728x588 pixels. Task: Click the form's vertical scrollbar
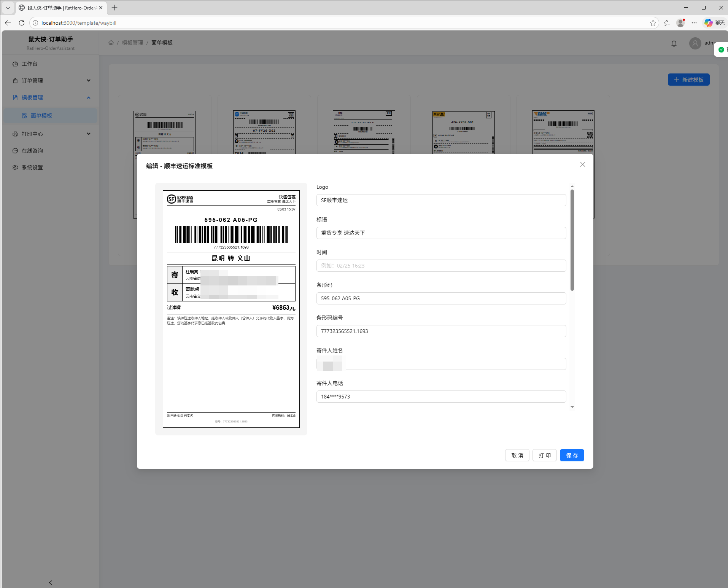pos(572,240)
